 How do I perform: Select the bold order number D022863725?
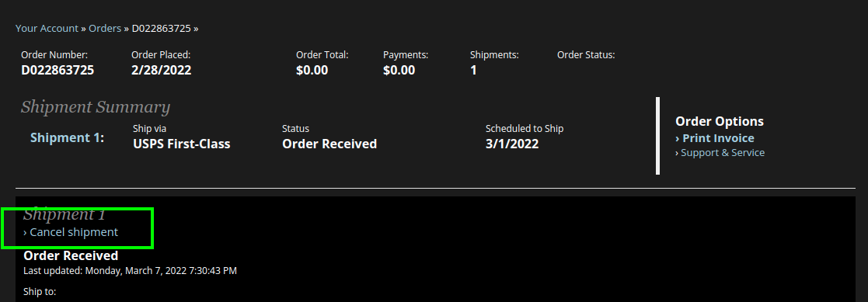58,70
